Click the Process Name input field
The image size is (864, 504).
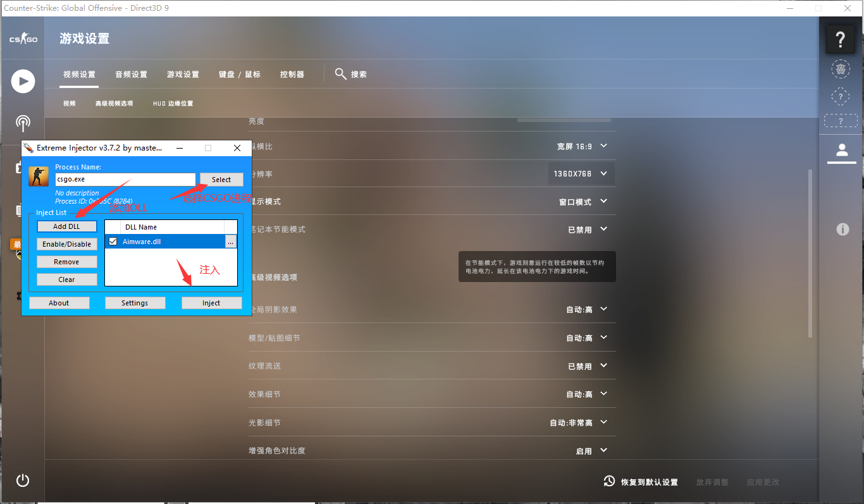coord(125,180)
